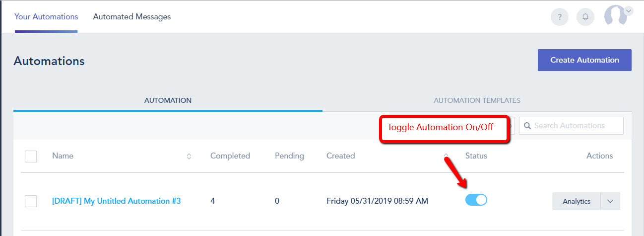644x236 pixels.
Task: Select the Your Automations tab
Action: click(46, 17)
